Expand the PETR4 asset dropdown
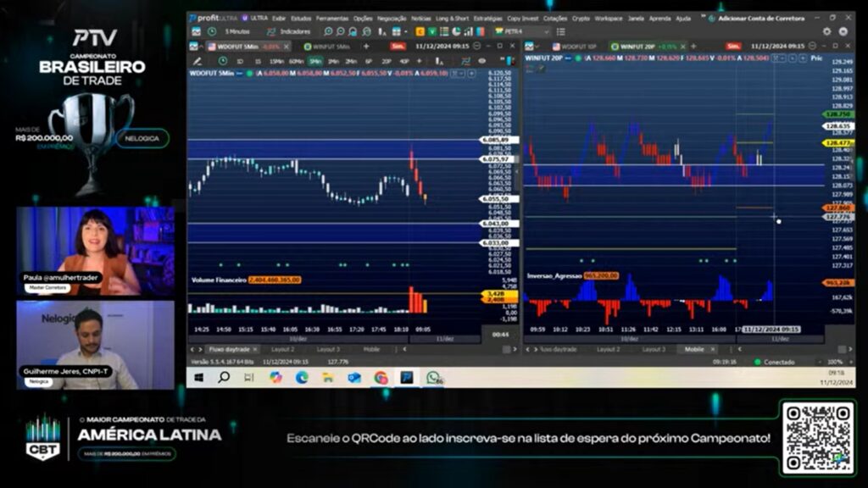Image resolution: width=868 pixels, height=488 pixels. point(545,31)
